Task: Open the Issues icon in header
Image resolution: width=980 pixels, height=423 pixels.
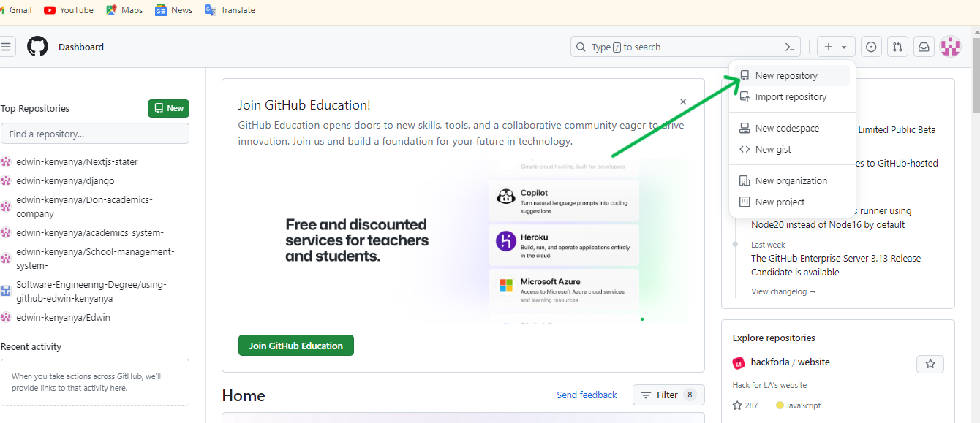Action: pyautogui.click(x=871, y=47)
